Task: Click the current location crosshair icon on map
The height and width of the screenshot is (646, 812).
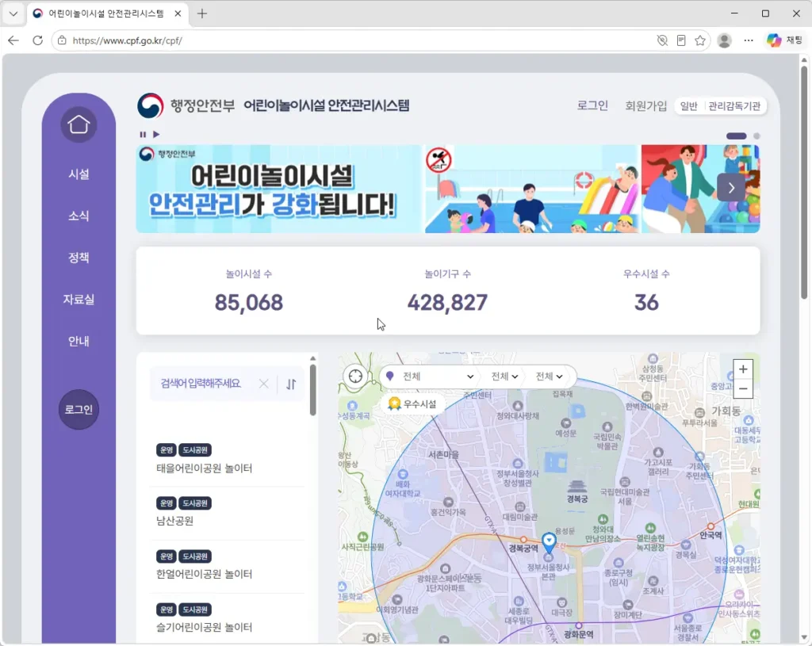Action: click(x=355, y=377)
